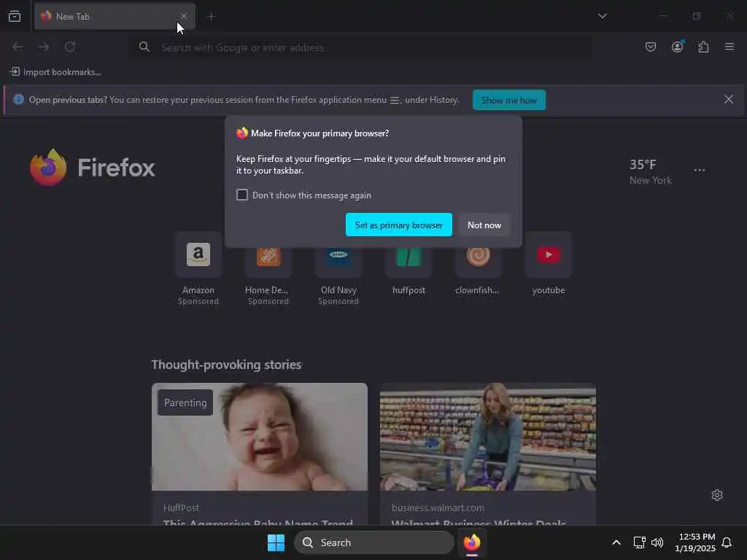Open the Windows Start button
The image size is (747, 560).
(x=276, y=542)
